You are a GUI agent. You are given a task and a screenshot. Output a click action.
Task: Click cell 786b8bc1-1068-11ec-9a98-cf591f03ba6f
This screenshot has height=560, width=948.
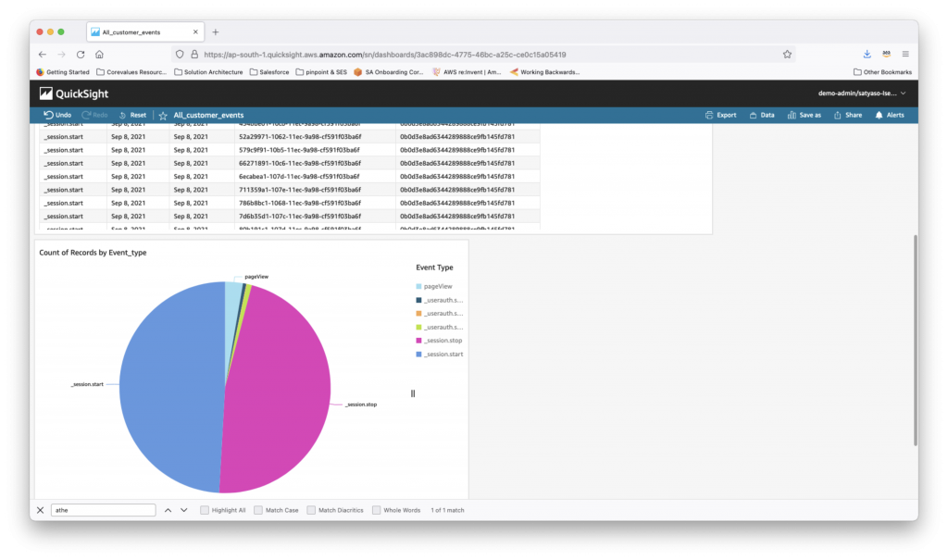(300, 204)
